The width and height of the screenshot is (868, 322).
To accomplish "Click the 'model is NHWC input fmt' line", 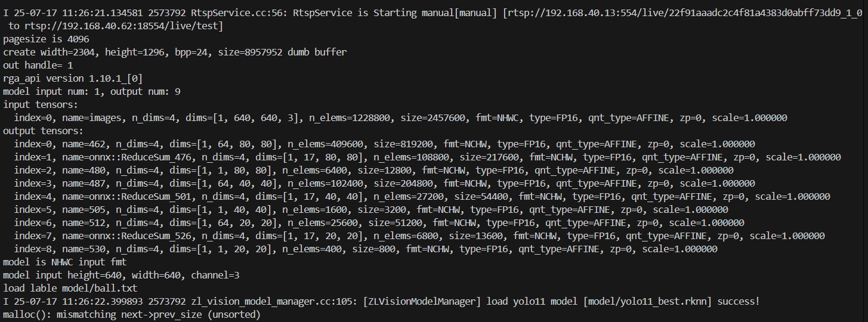I will point(65,262).
